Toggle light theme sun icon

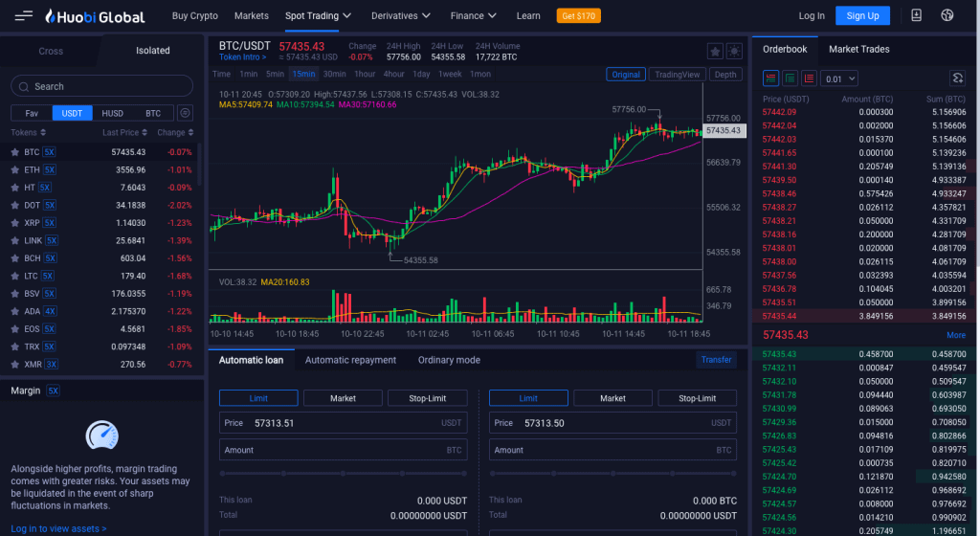pos(734,52)
